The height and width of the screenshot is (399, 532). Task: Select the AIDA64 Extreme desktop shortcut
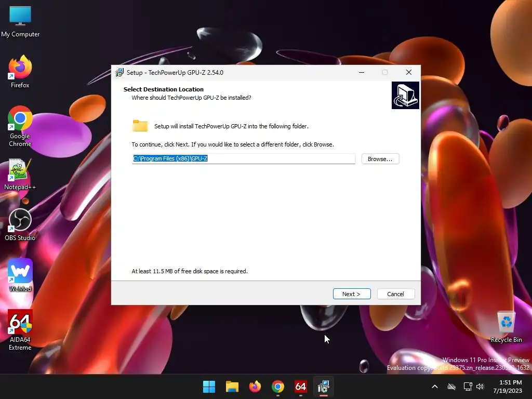pyautogui.click(x=20, y=330)
